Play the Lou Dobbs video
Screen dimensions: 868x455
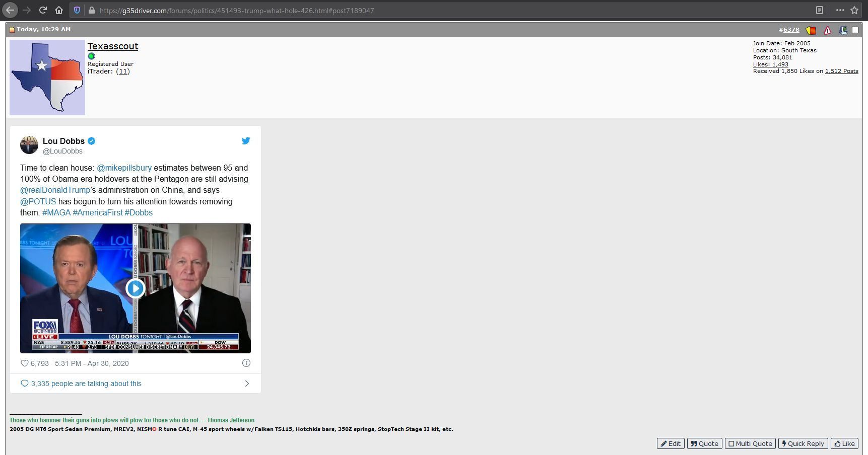[135, 288]
